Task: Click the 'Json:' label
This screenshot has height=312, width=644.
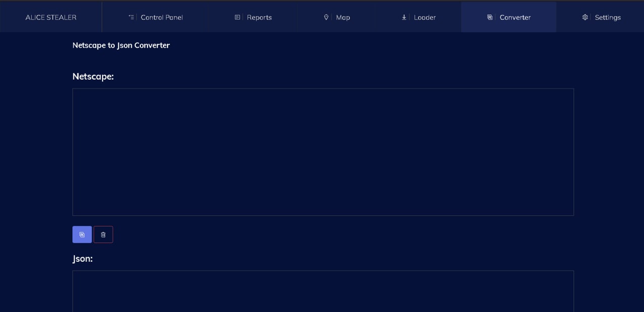Action: (83, 259)
